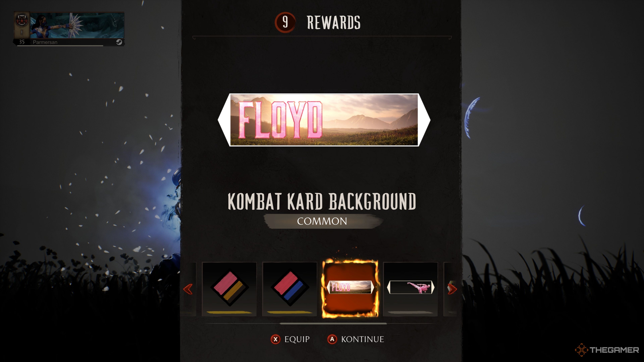This screenshot has height=362, width=644.
Task: Click the Parmersan player name
Action: [x=45, y=42]
